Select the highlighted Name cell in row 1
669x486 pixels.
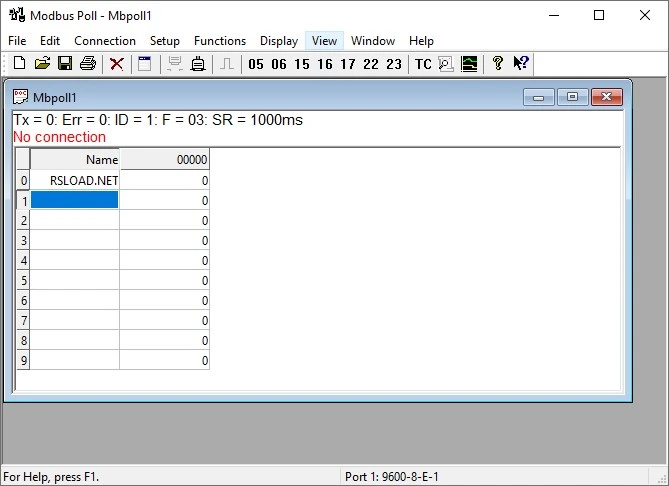tap(75, 200)
